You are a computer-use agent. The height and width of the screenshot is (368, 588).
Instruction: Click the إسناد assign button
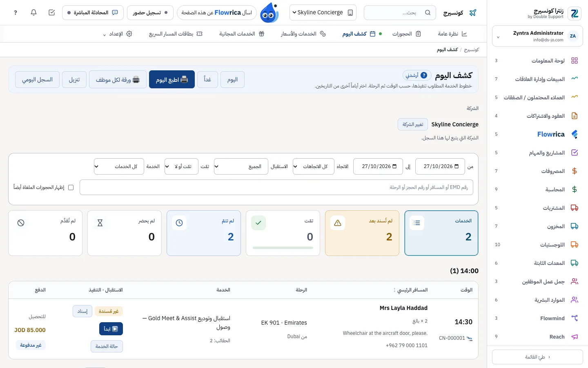[x=82, y=311]
